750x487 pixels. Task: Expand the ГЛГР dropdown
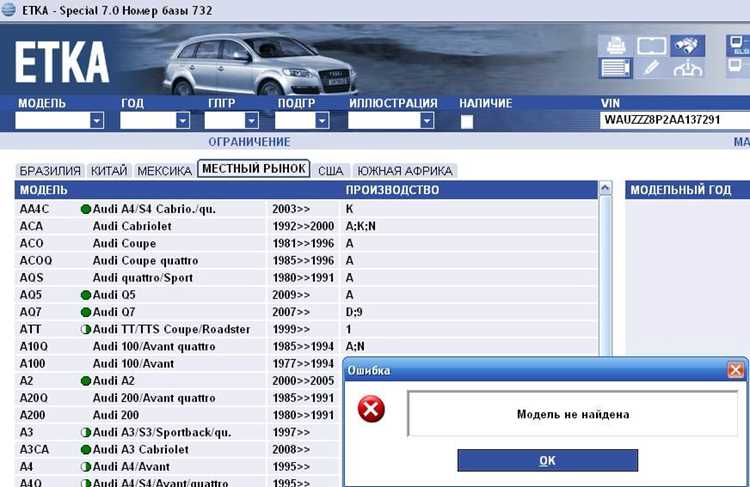[252, 121]
